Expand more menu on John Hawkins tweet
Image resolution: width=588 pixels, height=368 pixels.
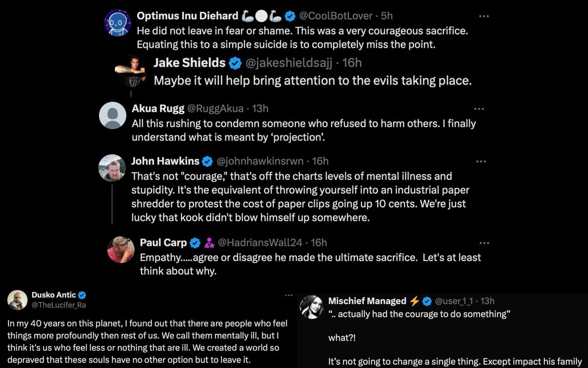pos(481,161)
